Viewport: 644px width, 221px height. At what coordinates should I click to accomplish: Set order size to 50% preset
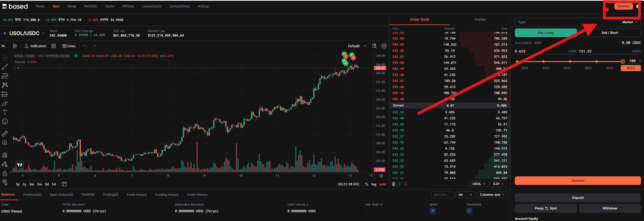(567, 68)
